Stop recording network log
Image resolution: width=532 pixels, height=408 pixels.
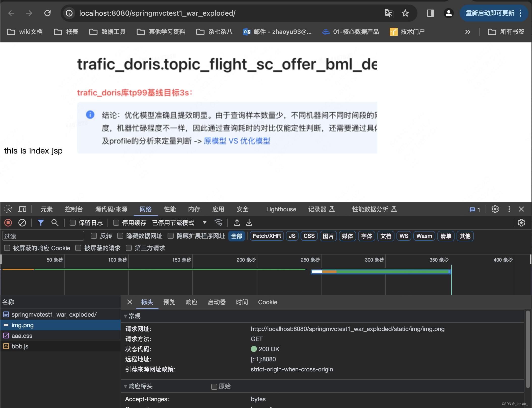[8, 223]
